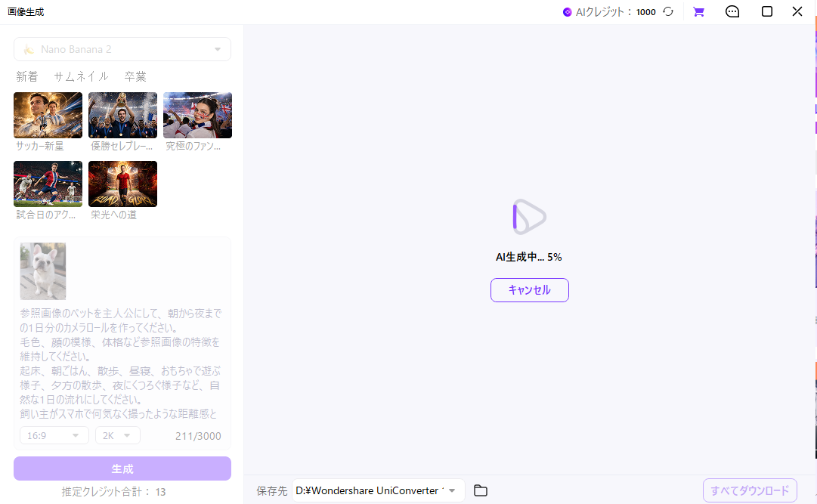Click the AIクレジット: 1000 label
817x504 pixels.
tap(615, 12)
